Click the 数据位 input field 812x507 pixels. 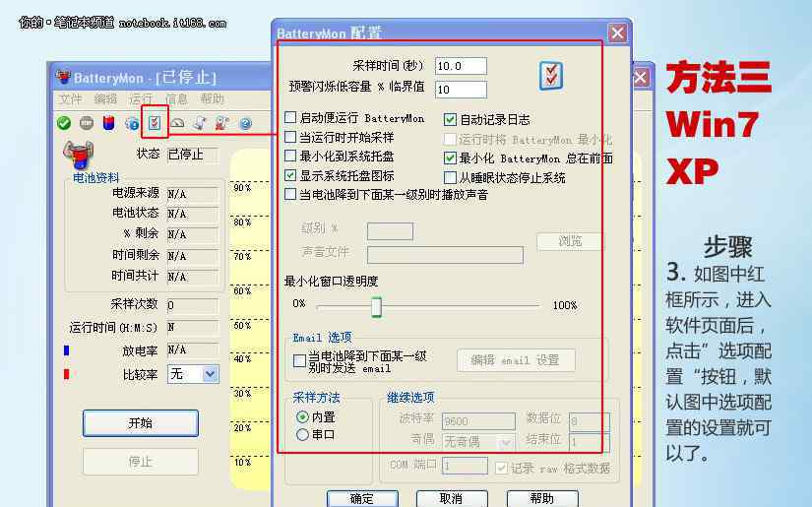pyautogui.click(x=589, y=421)
